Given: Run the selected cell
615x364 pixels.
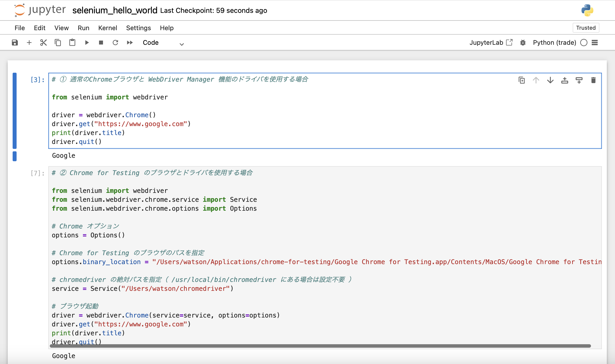Looking at the screenshot, I should pos(86,42).
